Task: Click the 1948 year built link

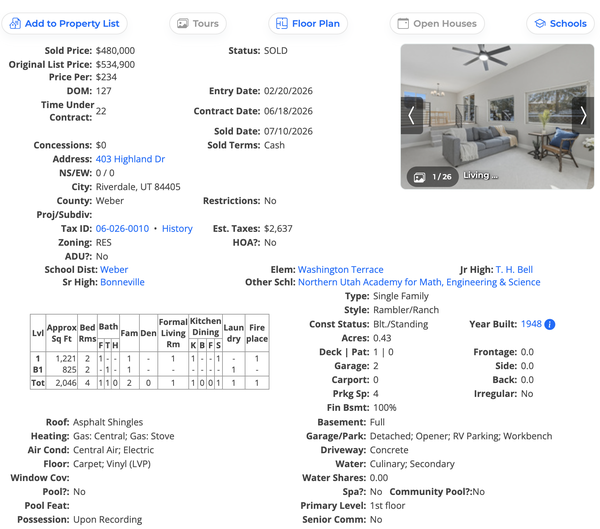Action: pos(531,324)
